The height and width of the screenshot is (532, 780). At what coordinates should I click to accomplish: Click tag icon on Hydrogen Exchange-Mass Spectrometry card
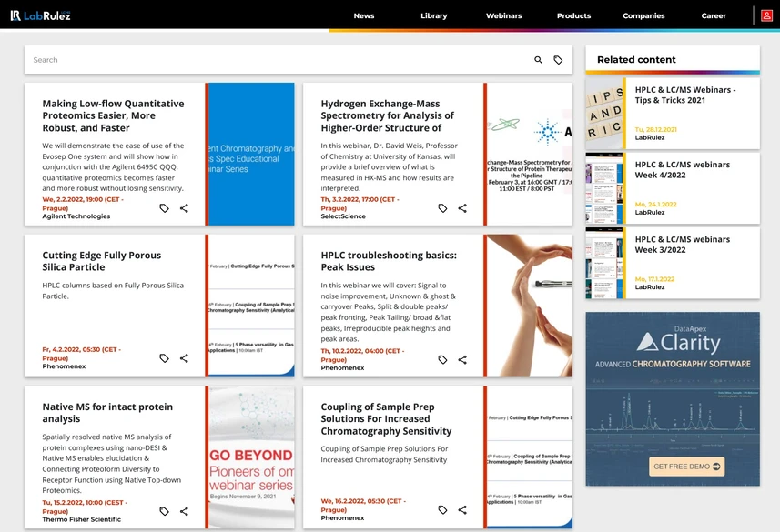442,208
